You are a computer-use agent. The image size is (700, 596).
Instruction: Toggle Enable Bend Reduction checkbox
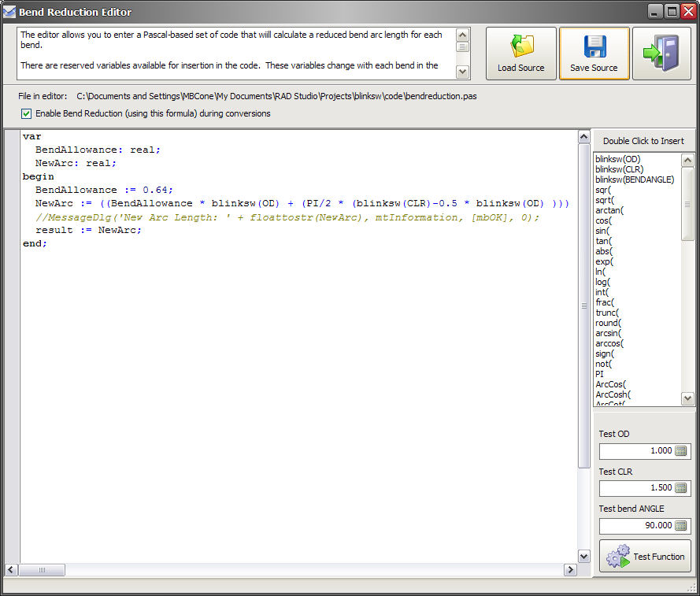pos(27,113)
